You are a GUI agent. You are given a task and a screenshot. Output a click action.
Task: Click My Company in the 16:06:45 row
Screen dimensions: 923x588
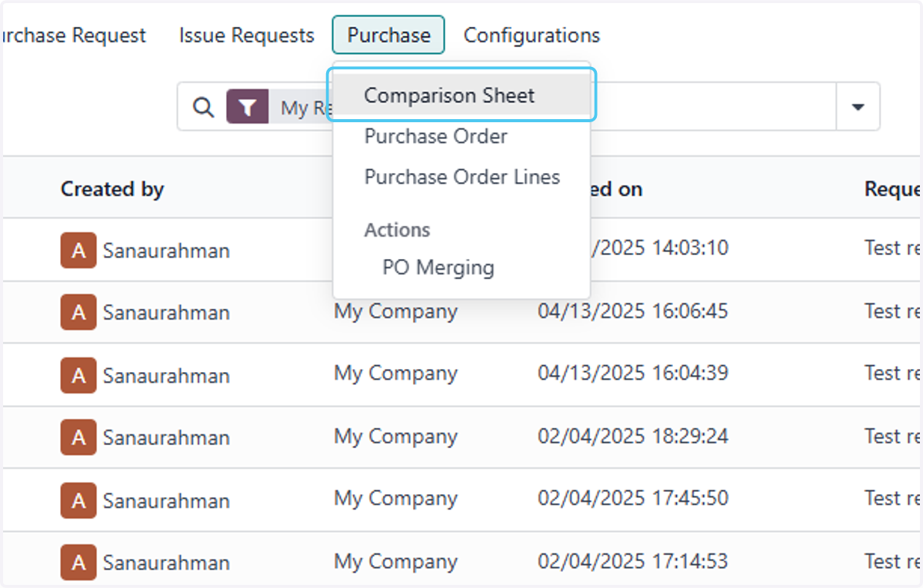pos(395,312)
